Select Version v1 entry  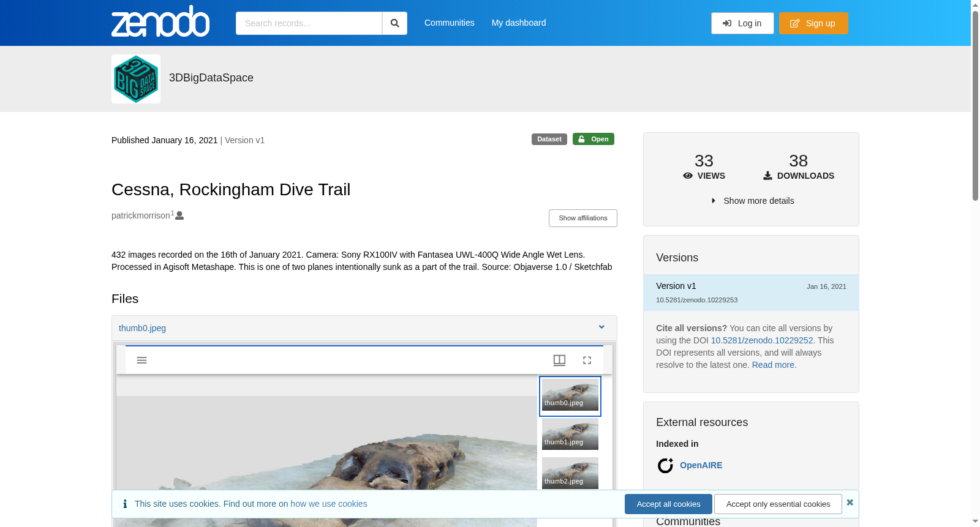[x=751, y=293]
